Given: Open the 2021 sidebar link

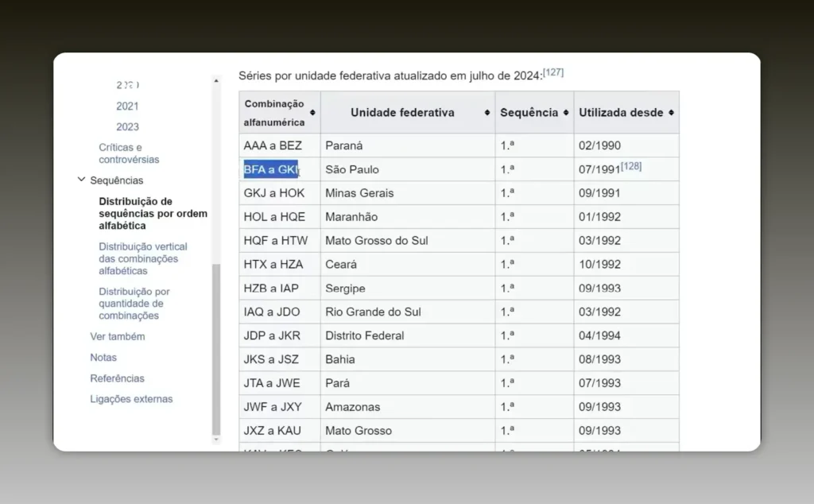Looking at the screenshot, I should (127, 107).
